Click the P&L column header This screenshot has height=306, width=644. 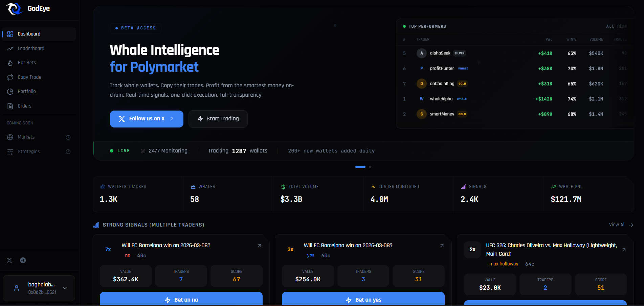click(549, 39)
